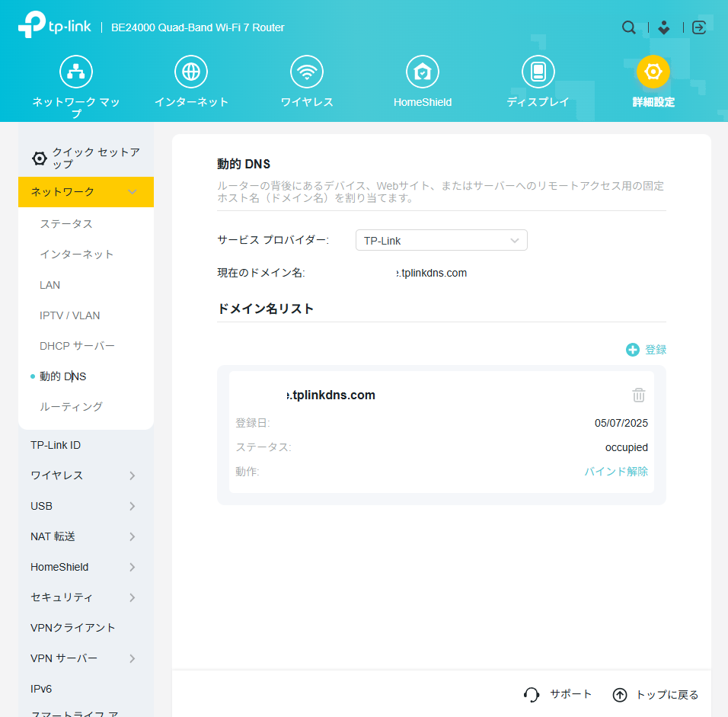Open the search icon in header
The width and height of the screenshot is (728, 717).
(x=629, y=27)
